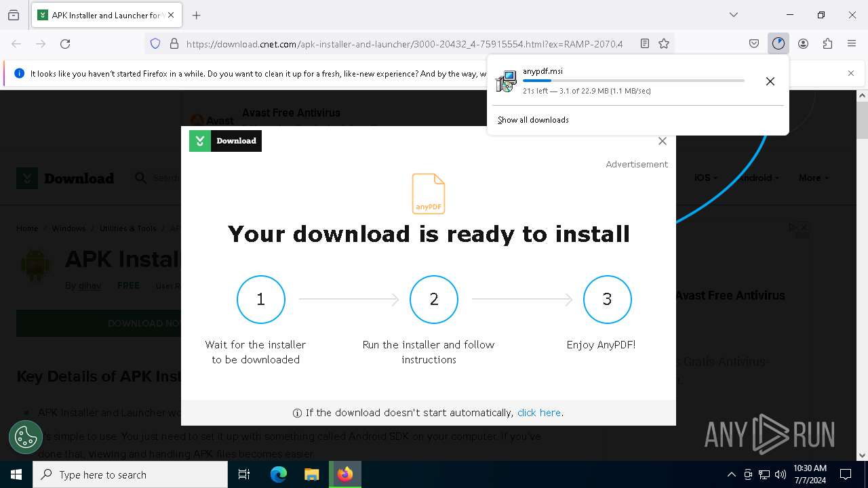Open volume control in system tray
Image resolution: width=868 pixels, height=488 pixels.
(x=781, y=474)
